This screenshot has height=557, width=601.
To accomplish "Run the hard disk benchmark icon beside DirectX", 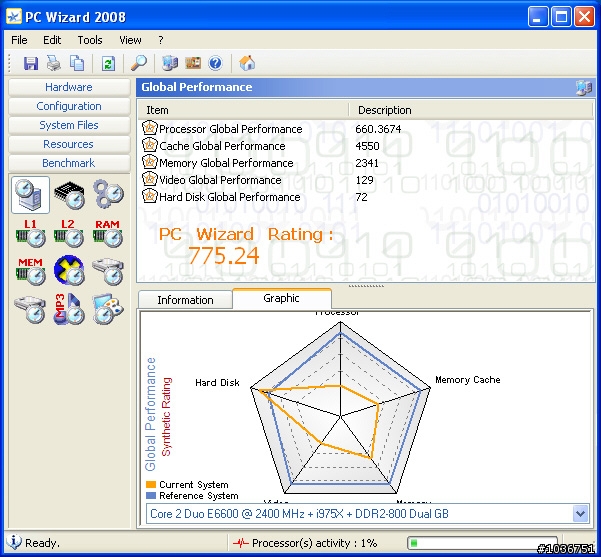I will click(x=108, y=271).
